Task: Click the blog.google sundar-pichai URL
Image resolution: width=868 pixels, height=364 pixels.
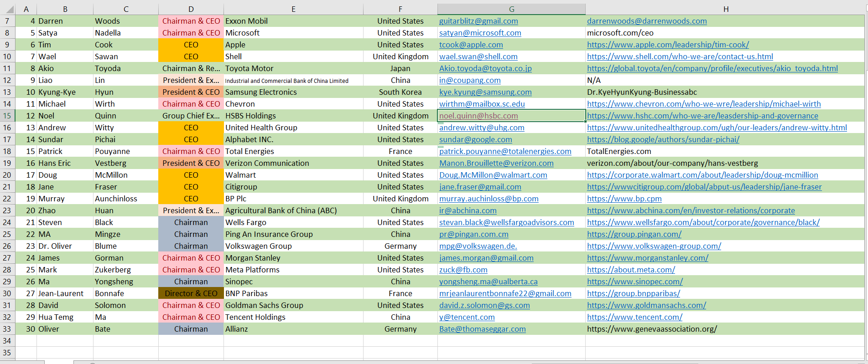Action: (663, 139)
